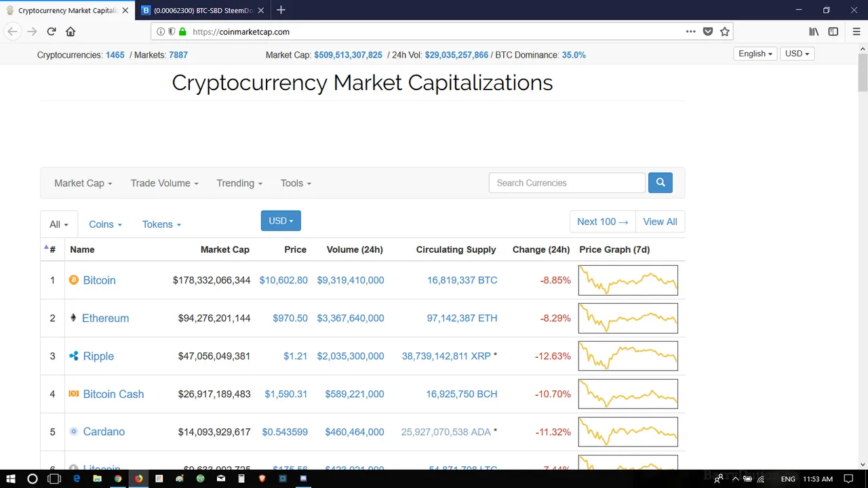Click the browser back arrow
This screenshot has height=488, width=868.
[x=12, y=31]
